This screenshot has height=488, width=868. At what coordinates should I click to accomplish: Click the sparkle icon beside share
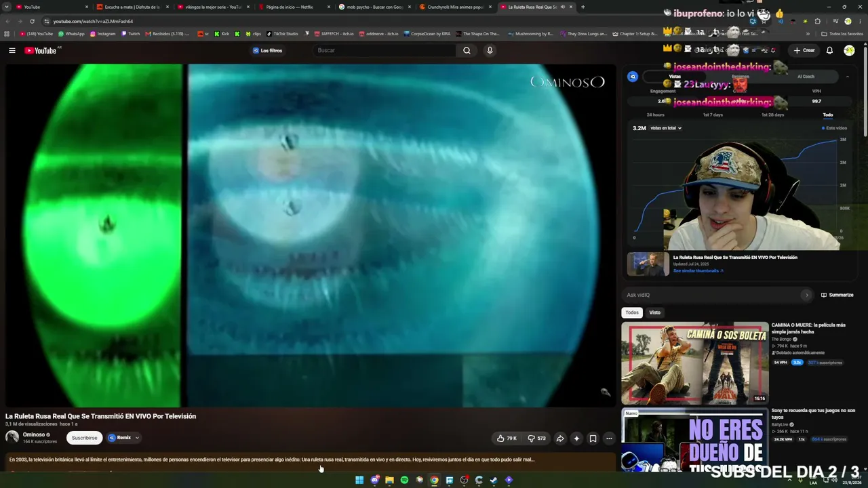coord(576,439)
